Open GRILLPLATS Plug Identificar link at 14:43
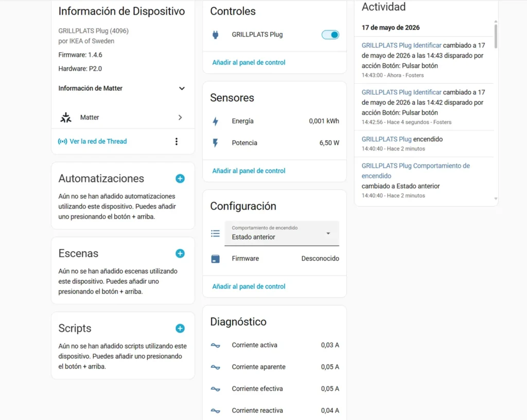Viewport: 527px width, 420px height. coord(401,45)
